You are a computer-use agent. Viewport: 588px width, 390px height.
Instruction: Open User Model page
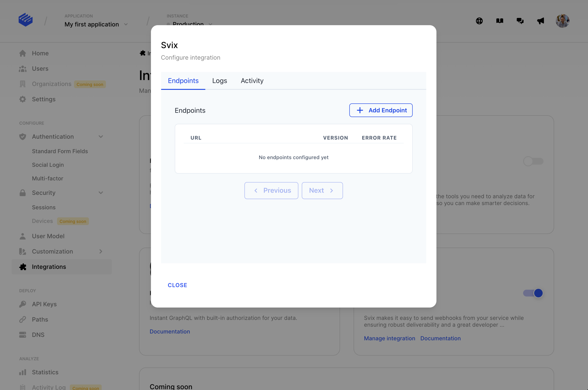[x=48, y=236]
